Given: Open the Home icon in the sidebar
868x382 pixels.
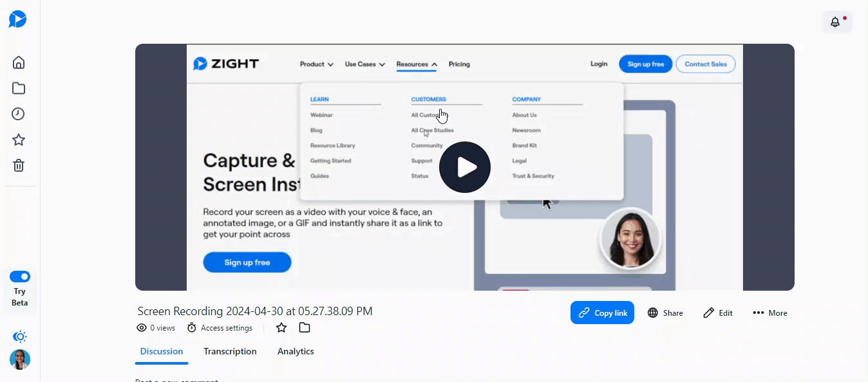Looking at the screenshot, I should pyautogui.click(x=18, y=62).
